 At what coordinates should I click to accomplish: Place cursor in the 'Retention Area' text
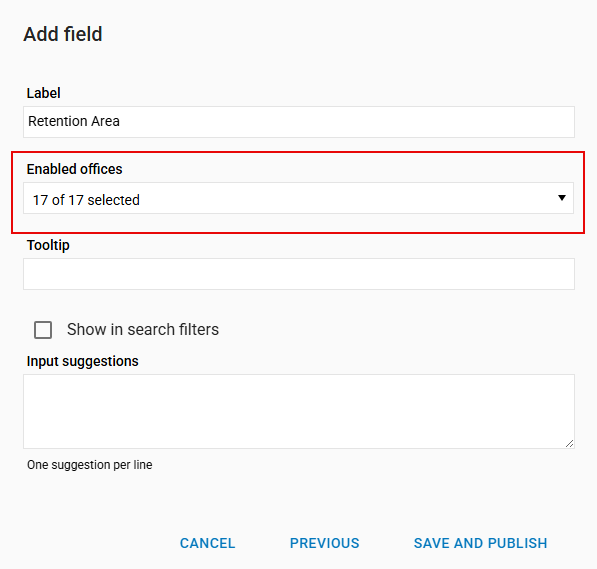74,121
